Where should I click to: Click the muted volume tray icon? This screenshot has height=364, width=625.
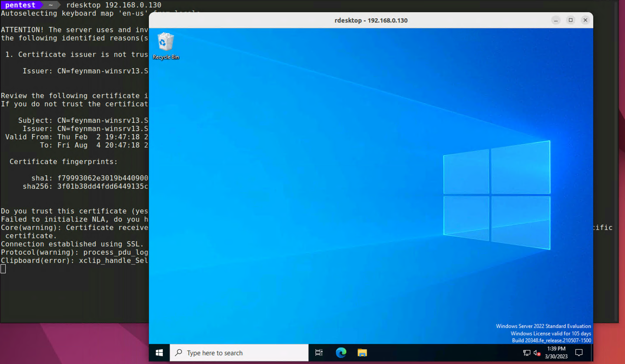pyautogui.click(x=537, y=353)
